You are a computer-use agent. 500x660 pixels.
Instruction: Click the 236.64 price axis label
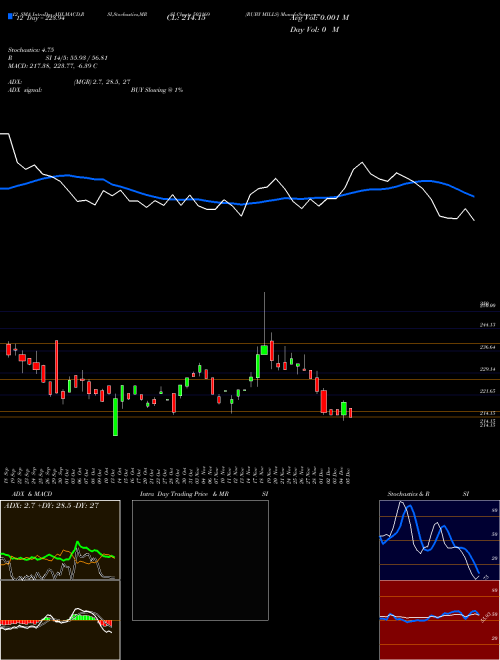click(487, 347)
